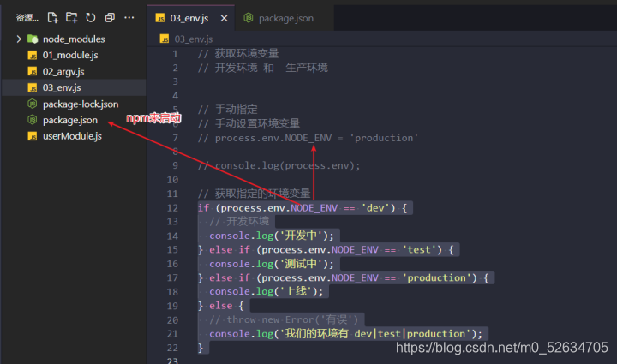617x364 pixels.
Task: Refresh the explorer file list
Action: point(91,18)
